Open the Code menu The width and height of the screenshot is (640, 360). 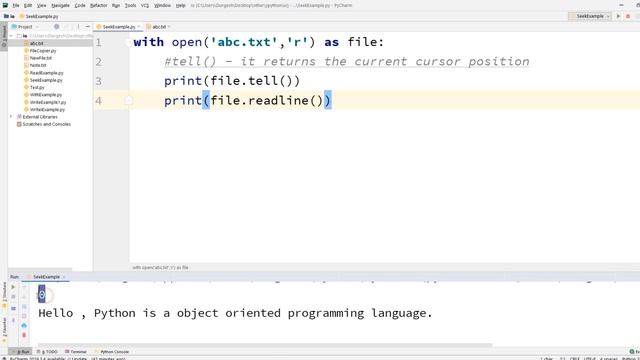[80, 5]
